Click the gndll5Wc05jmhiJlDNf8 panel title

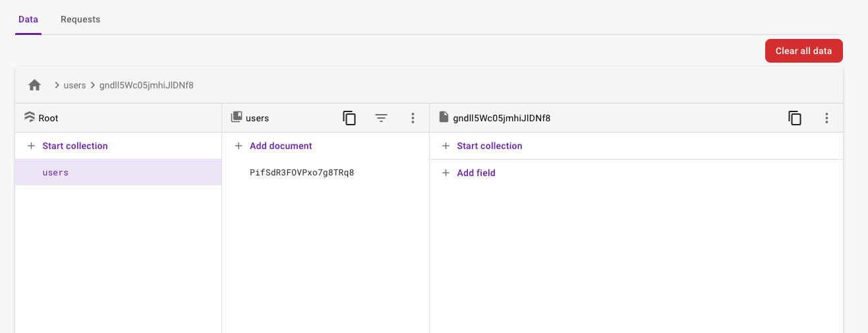(x=502, y=118)
